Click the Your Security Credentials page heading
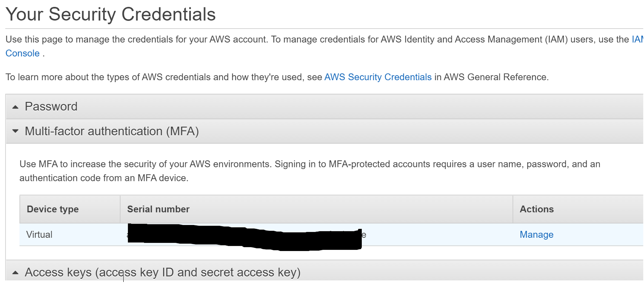This screenshot has width=644, height=287. click(x=110, y=14)
